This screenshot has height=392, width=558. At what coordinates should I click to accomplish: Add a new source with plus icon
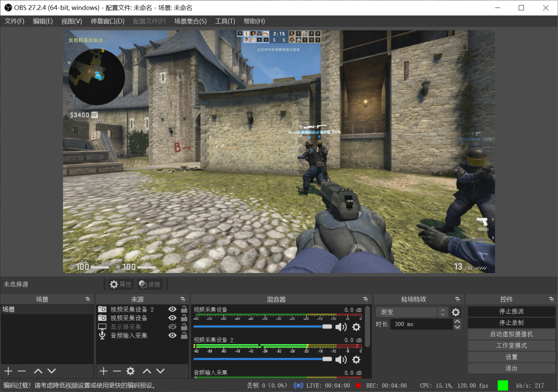point(104,371)
